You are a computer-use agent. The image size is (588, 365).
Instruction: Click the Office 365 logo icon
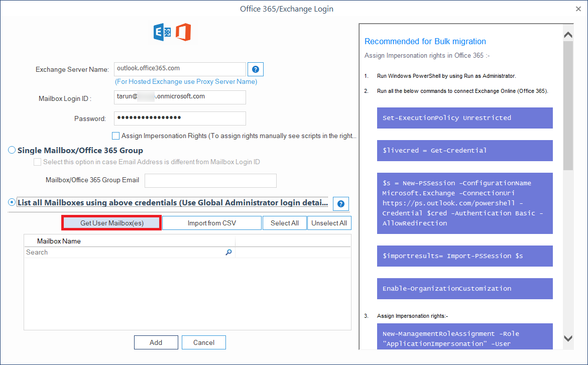183,32
